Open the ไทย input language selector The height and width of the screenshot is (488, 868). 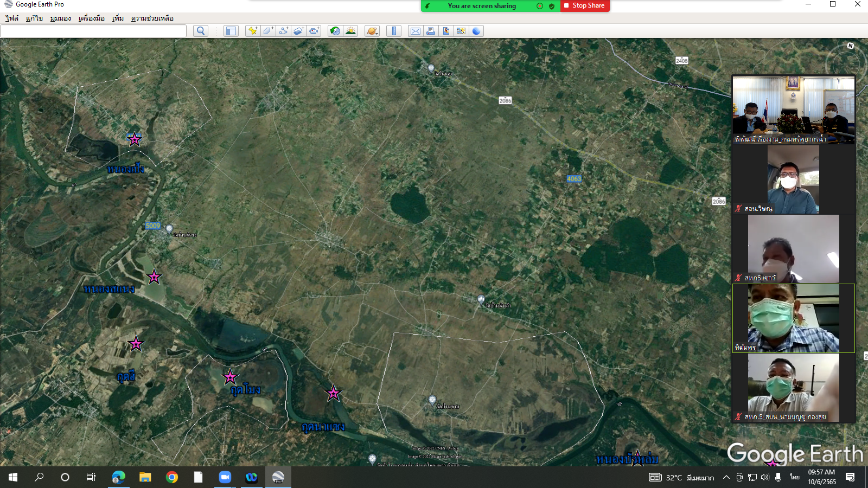[x=795, y=477]
